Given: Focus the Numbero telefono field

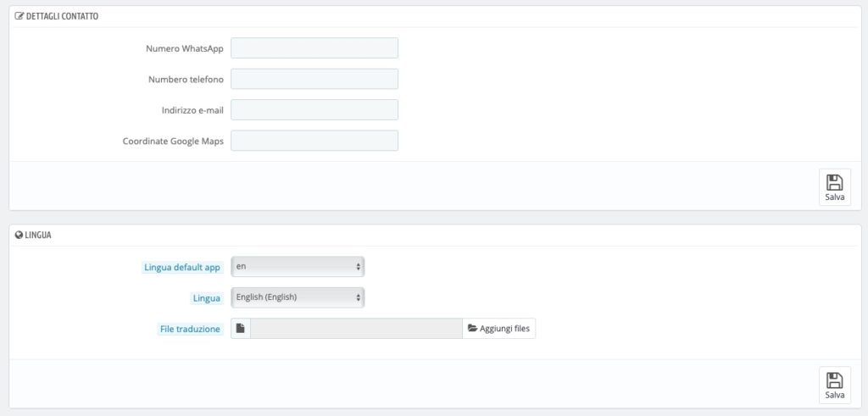Looking at the screenshot, I should (x=314, y=79).
